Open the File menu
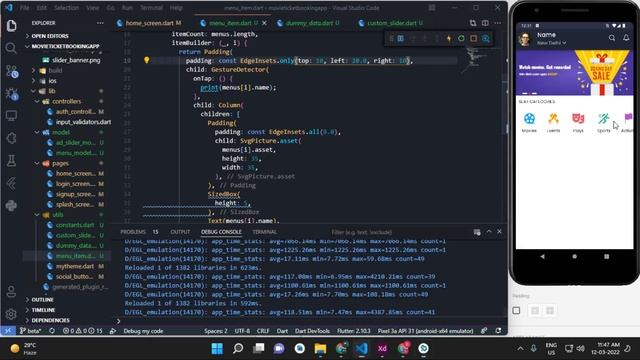The image size is (640, 360). (24, 8)
